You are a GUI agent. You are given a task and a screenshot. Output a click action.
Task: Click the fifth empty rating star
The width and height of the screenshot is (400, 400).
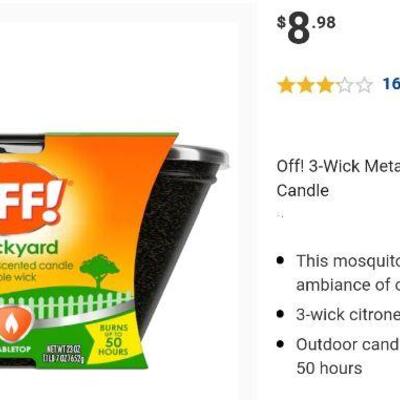pyautogui.click(x=364, y=85)
